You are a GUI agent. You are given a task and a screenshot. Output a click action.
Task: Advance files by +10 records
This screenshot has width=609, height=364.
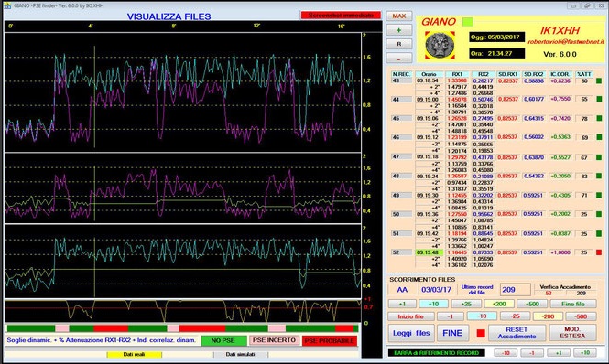coord(433,304)
